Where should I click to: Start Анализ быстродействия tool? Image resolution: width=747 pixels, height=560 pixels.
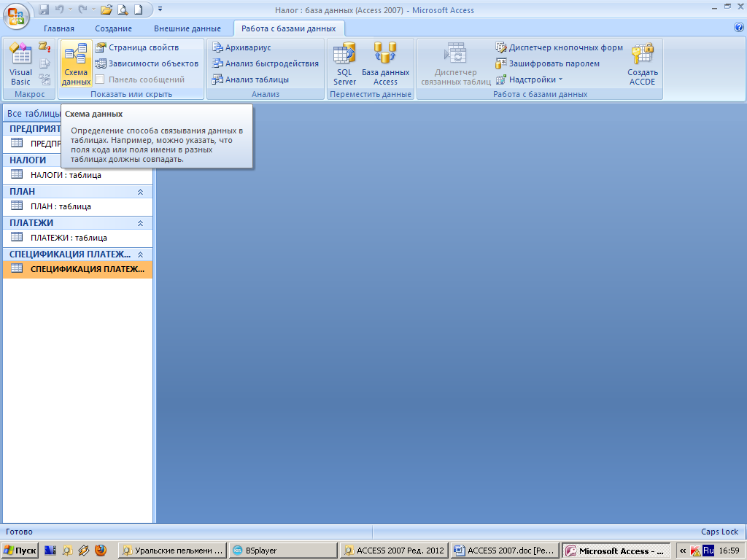coord(266,63)
